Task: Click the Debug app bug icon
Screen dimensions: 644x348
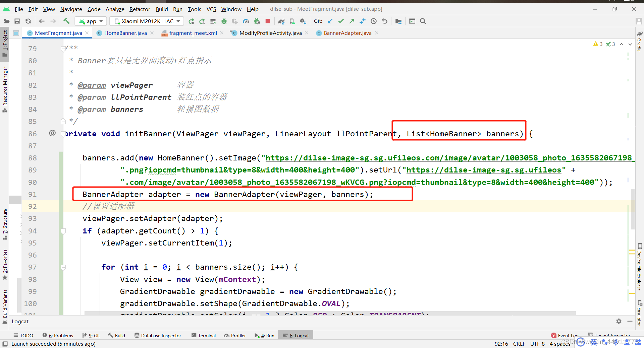Action: [x=224, y=21]
